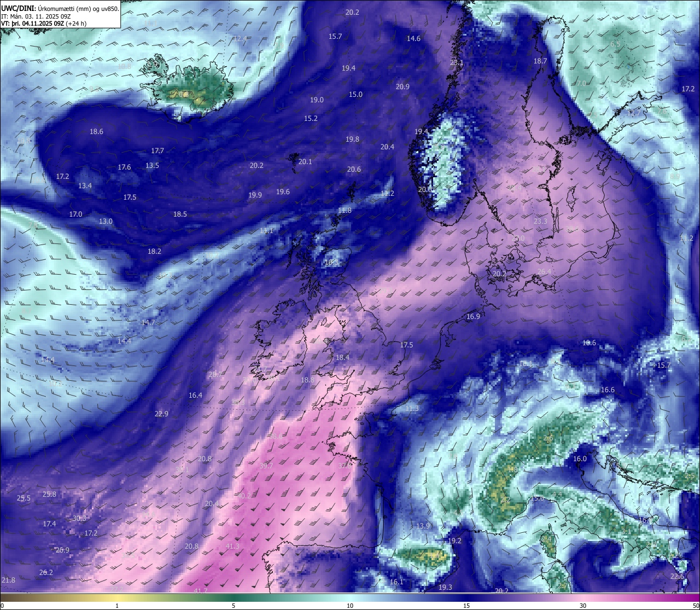
Task: Click the 21.8 value at the left edge
Action: point(8,580)
